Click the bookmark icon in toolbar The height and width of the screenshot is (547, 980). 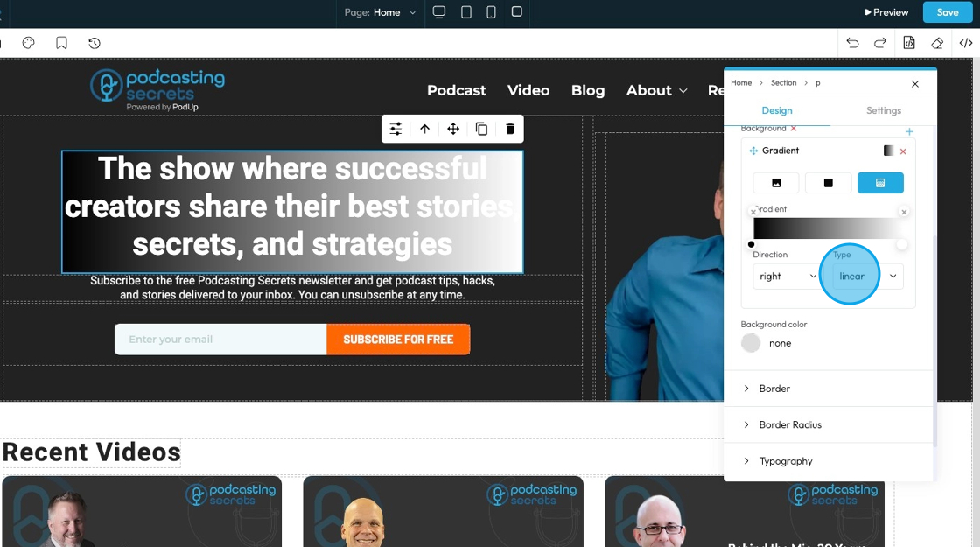click(61, 43)
